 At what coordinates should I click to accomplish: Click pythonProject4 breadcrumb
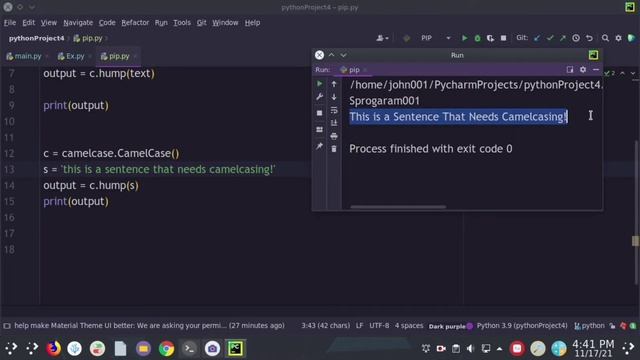coord(36,38)
